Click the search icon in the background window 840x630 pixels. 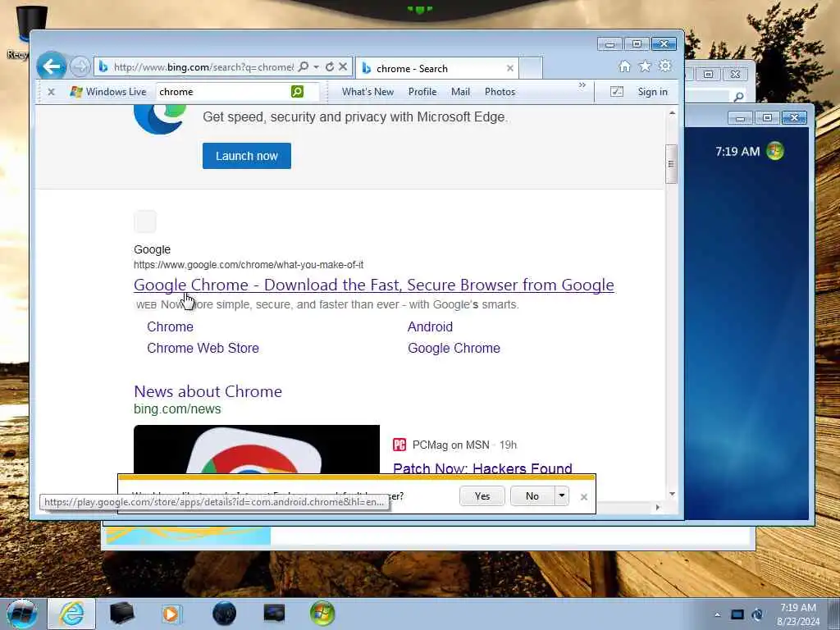[739, 97]
